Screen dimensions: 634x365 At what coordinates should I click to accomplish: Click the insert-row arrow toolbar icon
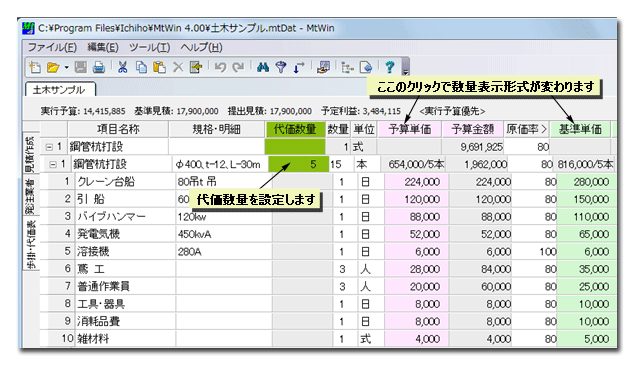point(196,67)
